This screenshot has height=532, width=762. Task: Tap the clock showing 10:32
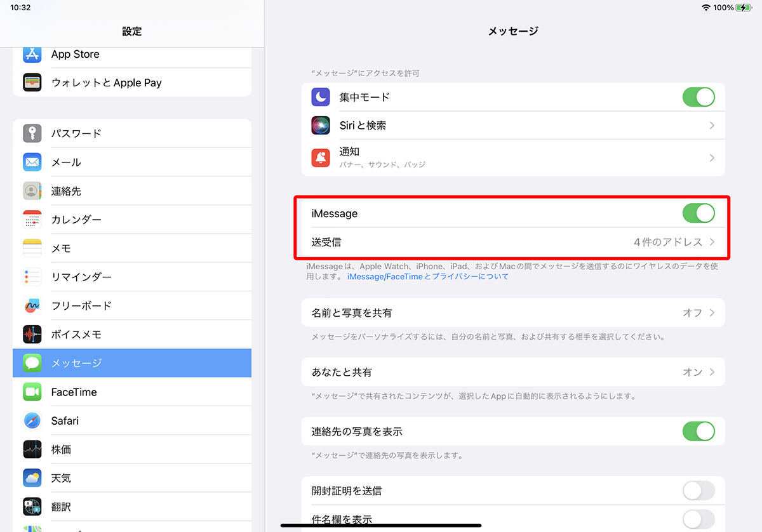tap(21, 8)
